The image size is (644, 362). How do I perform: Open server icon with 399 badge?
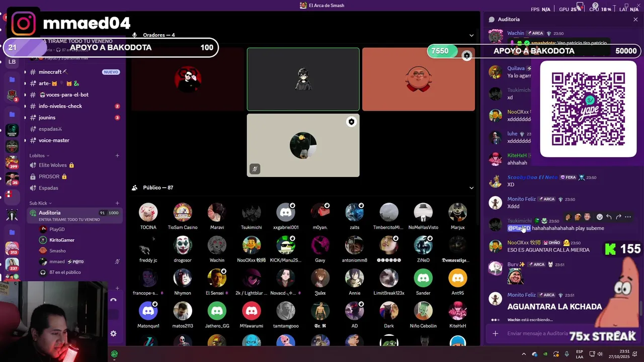12,163
